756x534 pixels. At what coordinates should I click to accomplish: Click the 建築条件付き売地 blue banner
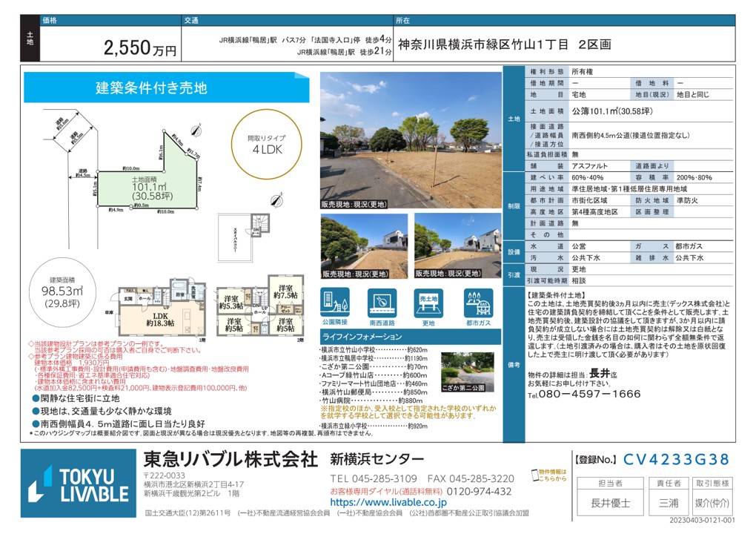pyautogui.click(x=150, y=88)
